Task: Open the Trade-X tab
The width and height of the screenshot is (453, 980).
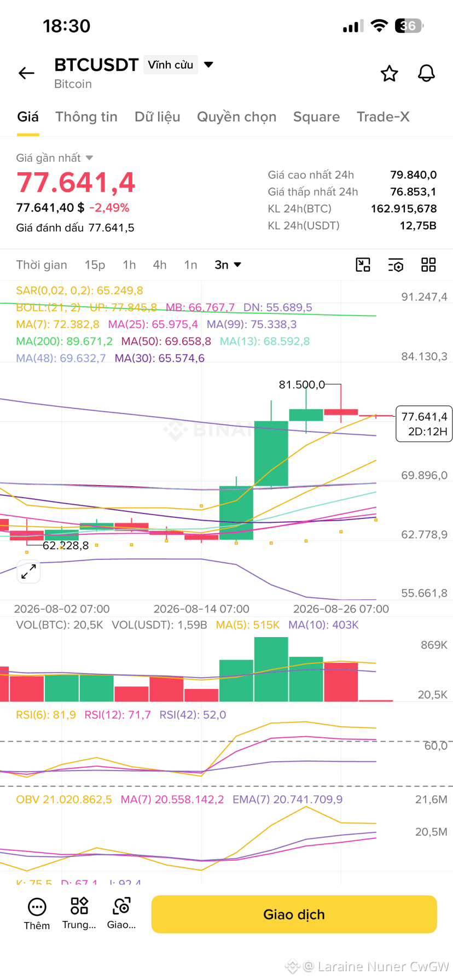Action: (383, 117)
